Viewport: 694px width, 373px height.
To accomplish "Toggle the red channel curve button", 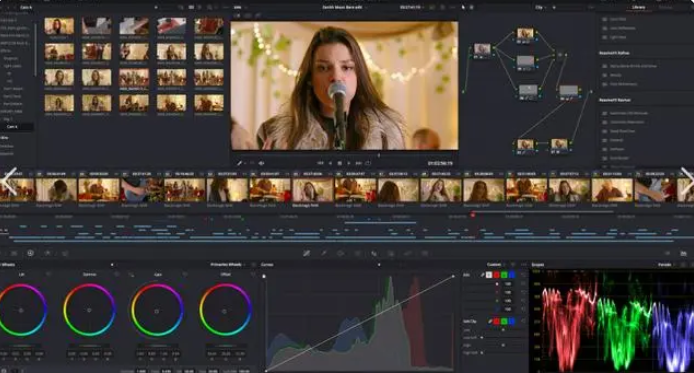I will [x=496, y=275].
